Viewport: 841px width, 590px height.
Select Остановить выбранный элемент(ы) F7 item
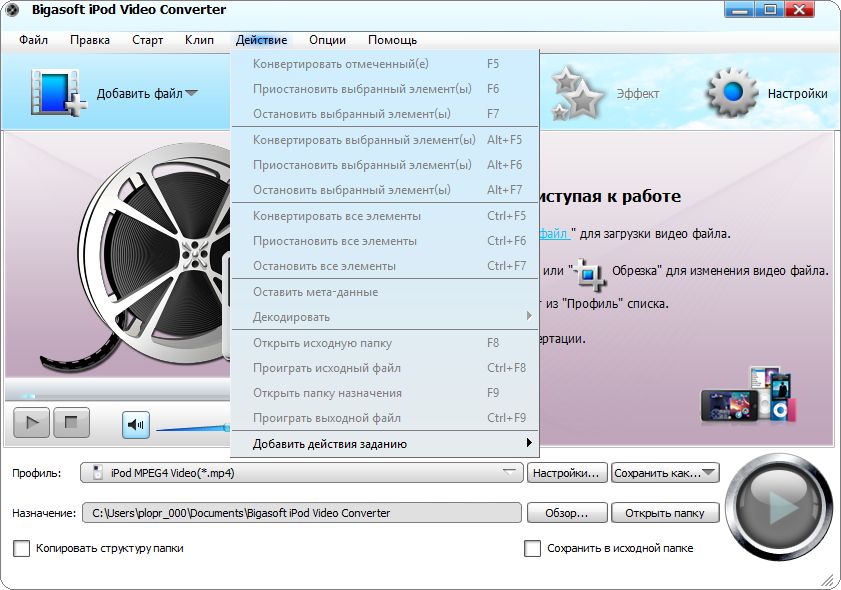(385, 114)
